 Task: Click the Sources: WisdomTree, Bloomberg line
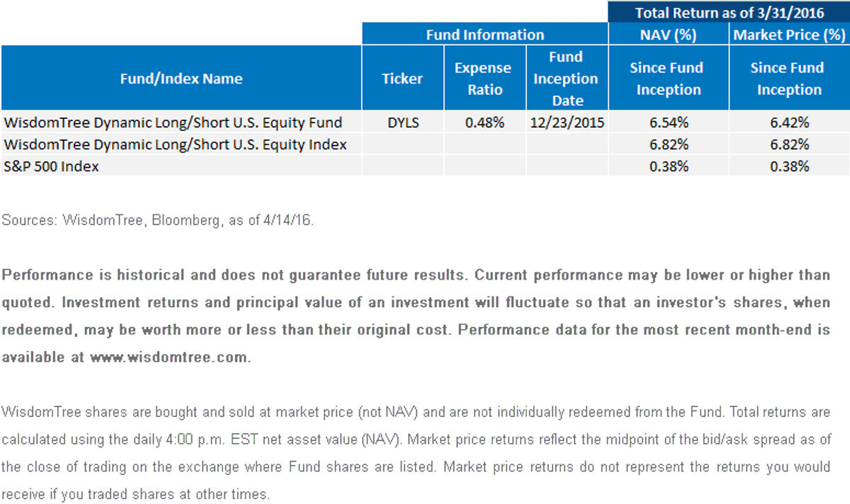coord(157,219)
